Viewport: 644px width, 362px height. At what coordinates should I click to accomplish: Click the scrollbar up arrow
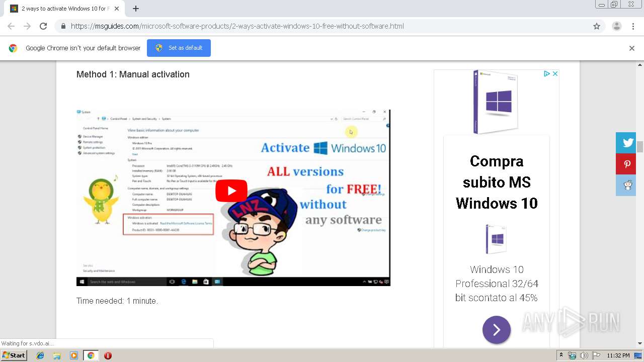click(640, 65)
